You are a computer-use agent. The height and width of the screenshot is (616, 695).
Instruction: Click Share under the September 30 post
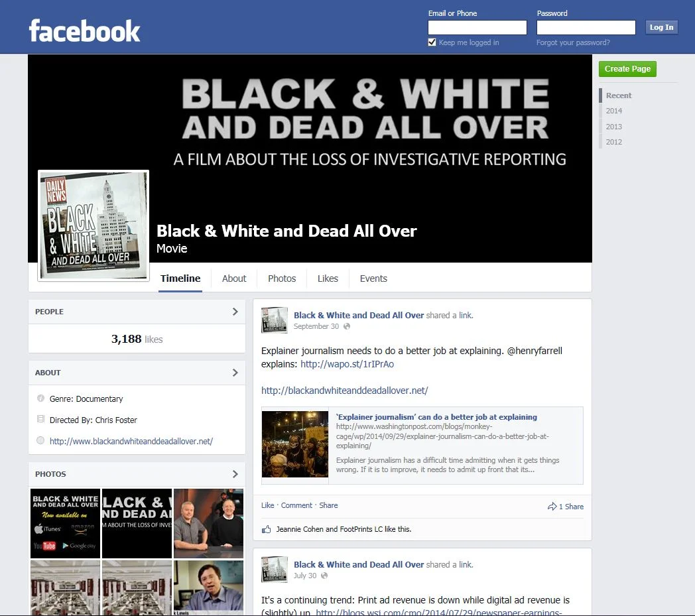pyautogui.click(x=328, y=505)
